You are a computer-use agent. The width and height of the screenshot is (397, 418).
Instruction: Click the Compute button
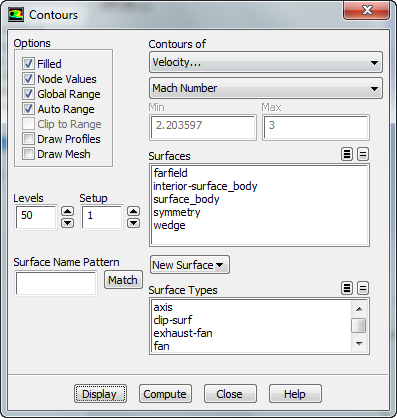[x=165, y=394]
